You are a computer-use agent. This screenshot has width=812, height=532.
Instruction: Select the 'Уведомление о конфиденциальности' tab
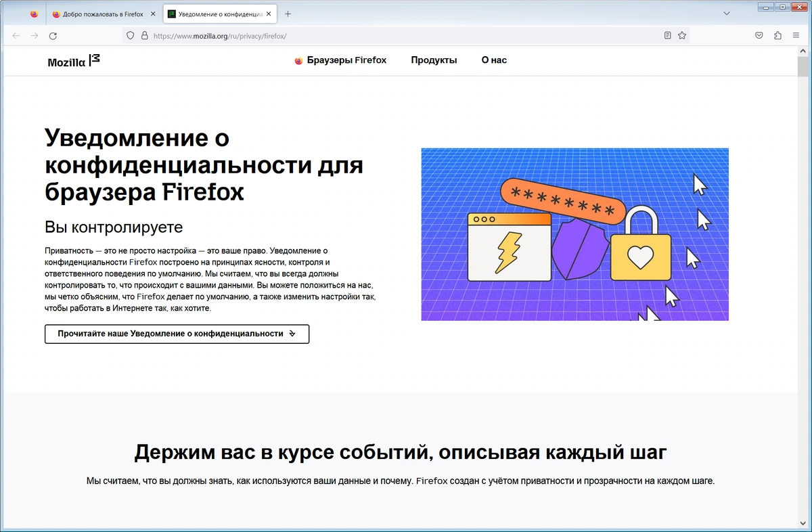tap(220, 14)
